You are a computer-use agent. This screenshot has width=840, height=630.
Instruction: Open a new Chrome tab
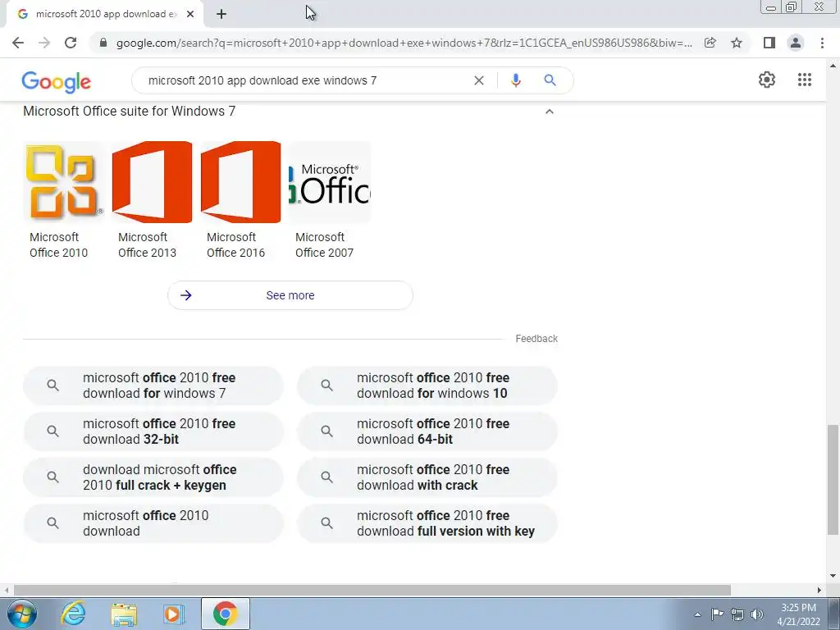[x=221, y=14]
